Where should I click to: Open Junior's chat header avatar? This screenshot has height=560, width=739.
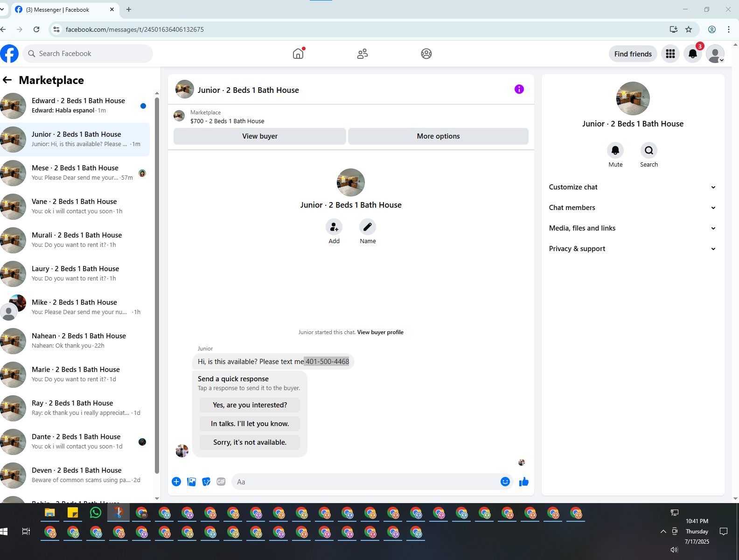(185, 89)
